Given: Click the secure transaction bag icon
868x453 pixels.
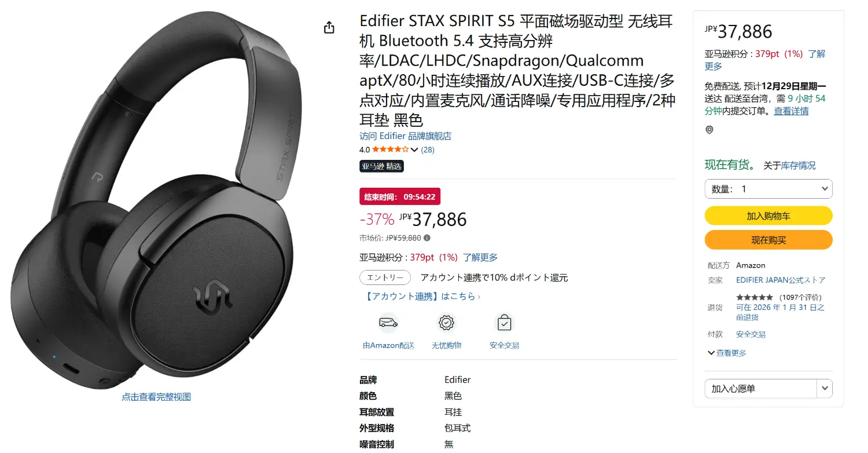Looking at the screenshot, I should coord(504,322).
